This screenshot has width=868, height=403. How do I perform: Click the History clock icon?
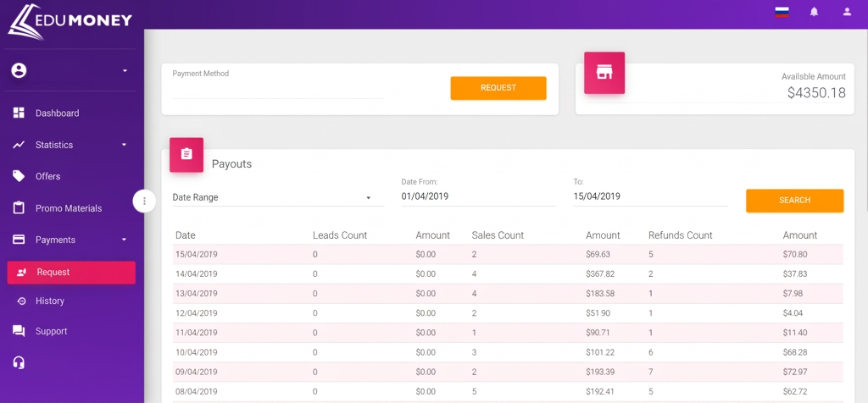pos(21,301)
